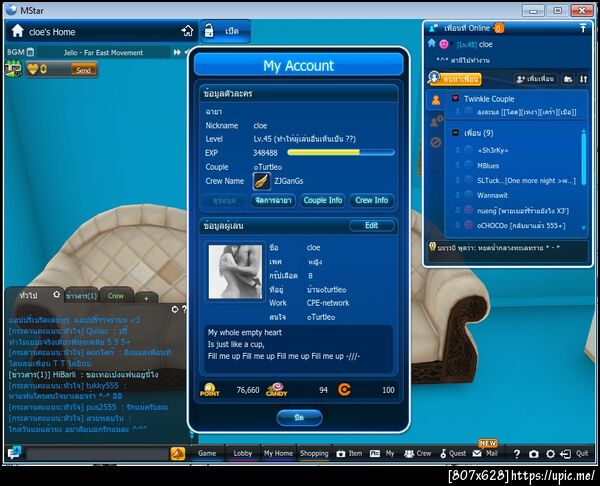Open the My profile card menu
Screen dimensions: 600x486
point(382,453)
